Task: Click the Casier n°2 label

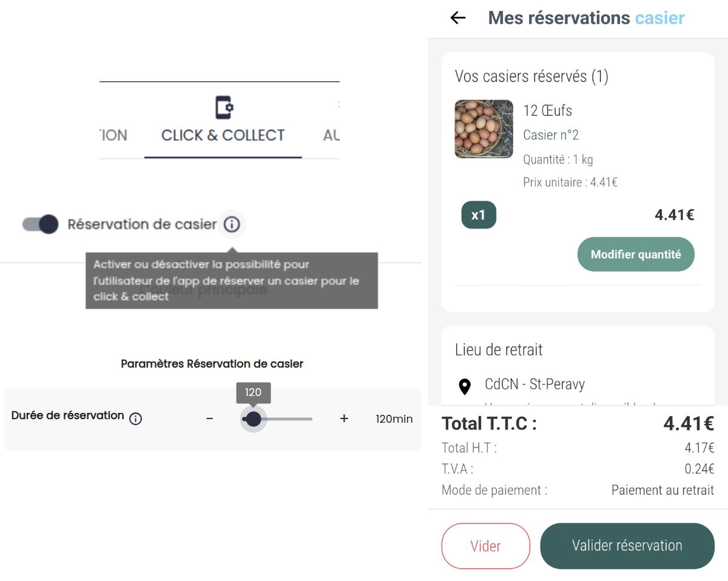Action: click(x=551, y=135)
